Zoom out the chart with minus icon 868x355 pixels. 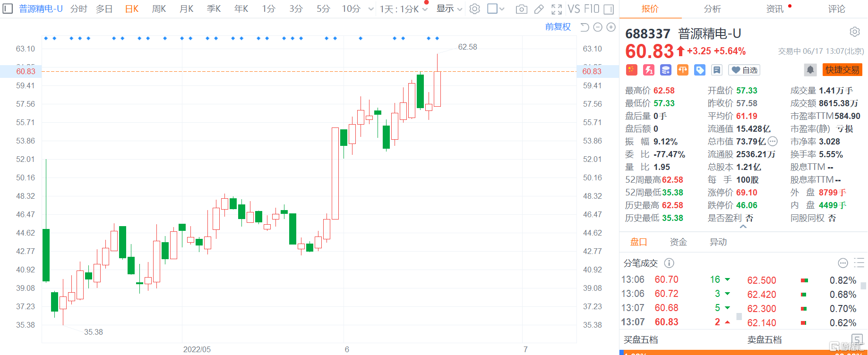coord(598,27)
